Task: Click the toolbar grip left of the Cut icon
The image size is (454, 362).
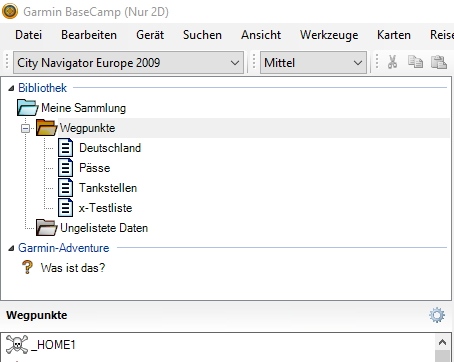Action: click(x=377, y=62)
